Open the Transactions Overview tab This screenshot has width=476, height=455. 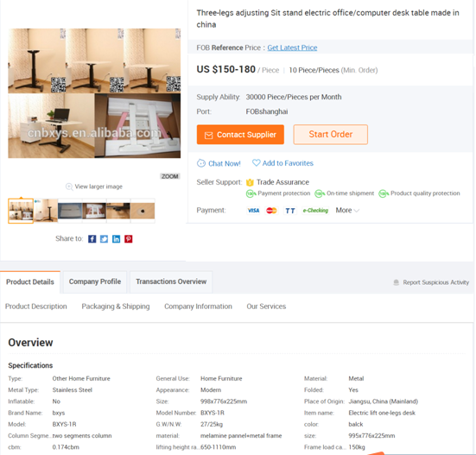[x=171, y=281]
